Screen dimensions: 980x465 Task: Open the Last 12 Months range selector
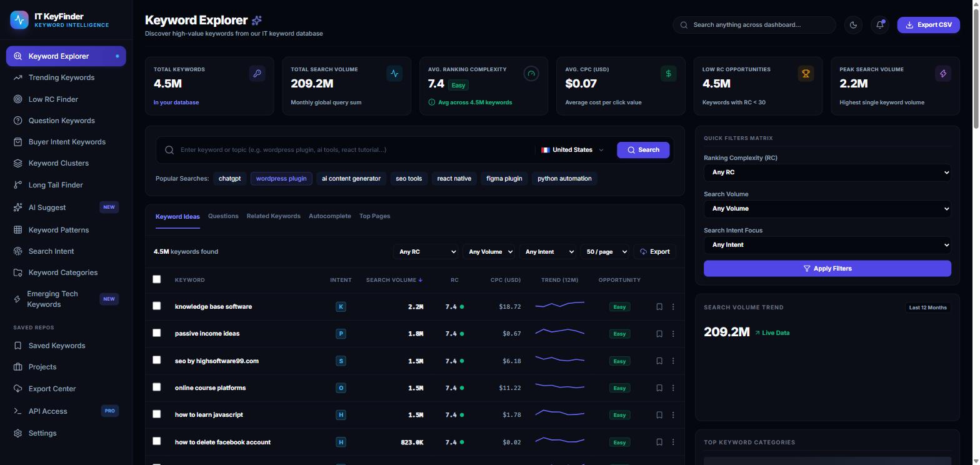tap(927, 307)
